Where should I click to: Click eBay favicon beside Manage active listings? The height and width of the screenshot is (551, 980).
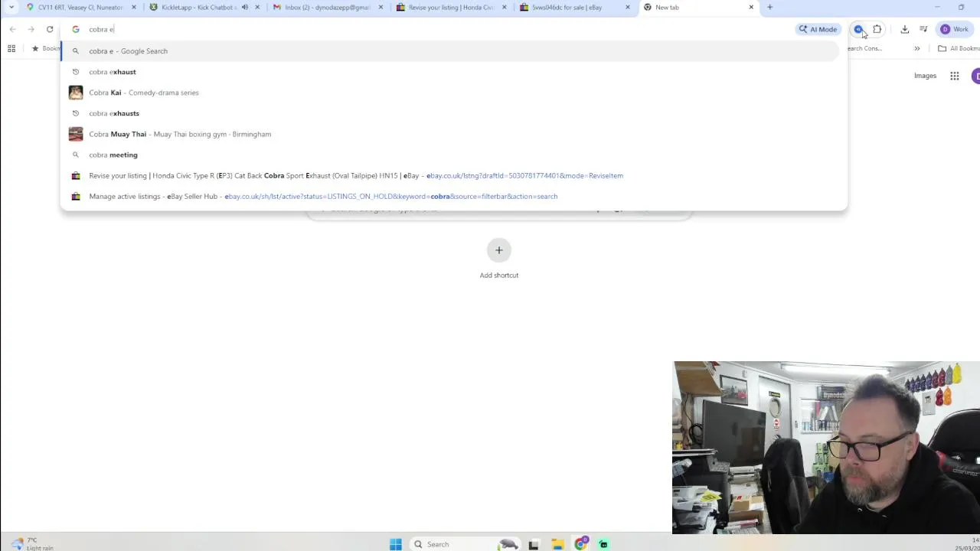pos(76,196)
